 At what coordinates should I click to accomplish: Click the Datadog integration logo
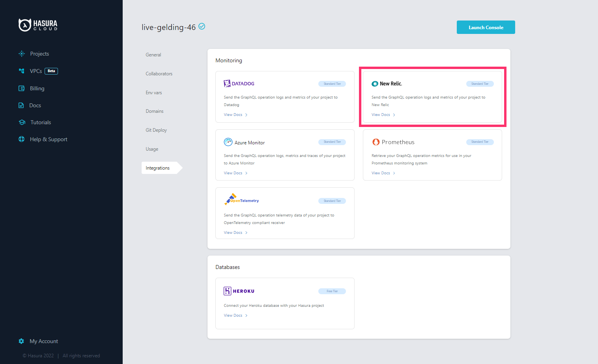(227, 83)
